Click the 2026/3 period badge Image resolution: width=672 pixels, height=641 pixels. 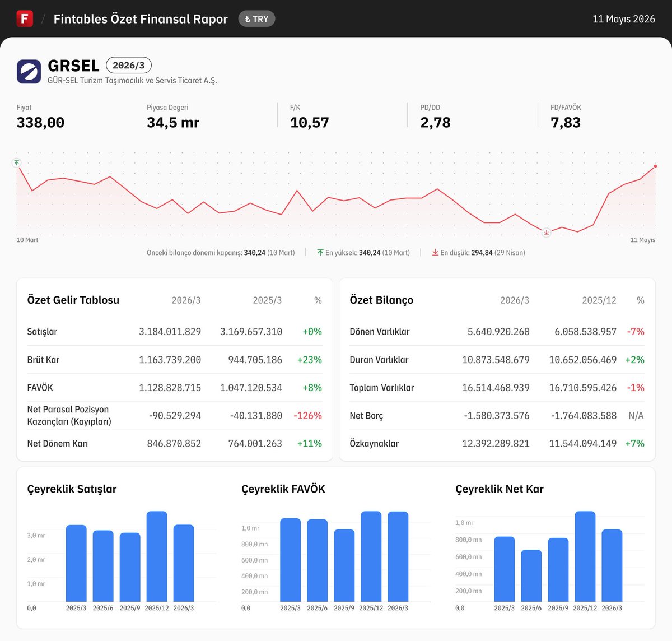tap(129, 65)
